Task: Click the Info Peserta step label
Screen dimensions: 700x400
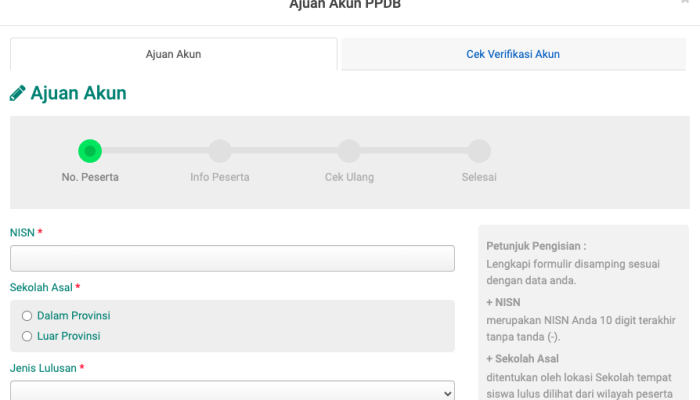Action: (220, 177)
